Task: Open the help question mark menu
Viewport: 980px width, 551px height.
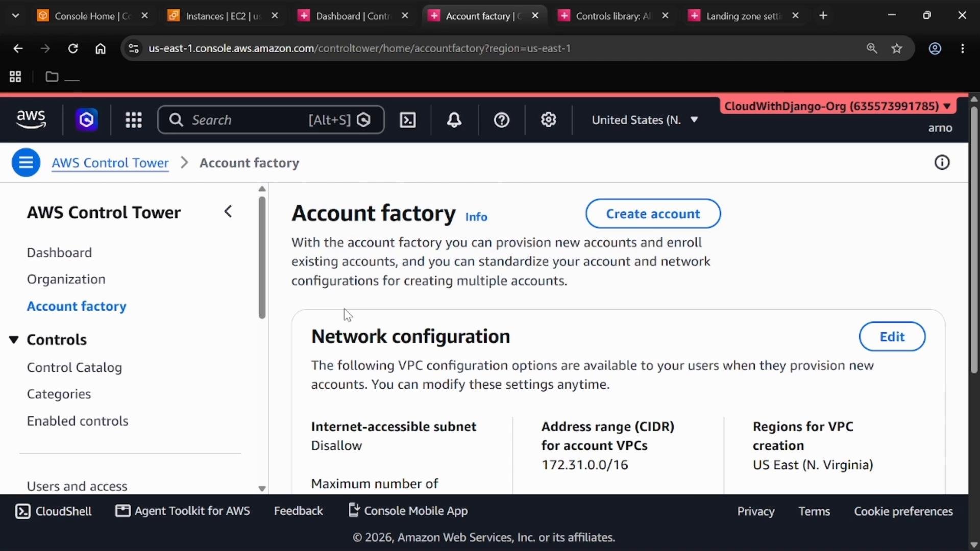Action: coord(502,120)
